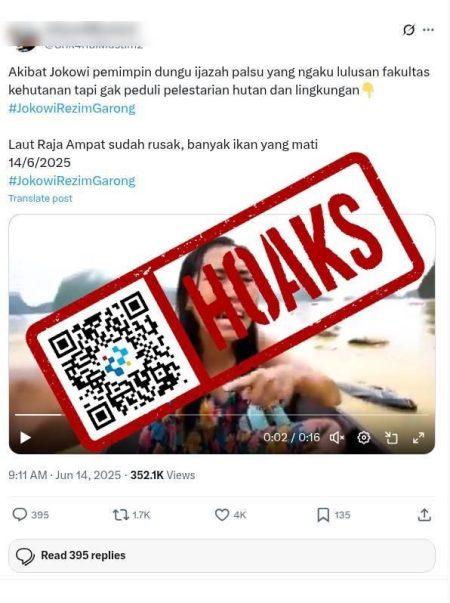This screenshot has height=603, width=450.
Task: Enable picture-in-picture mode
Action: click(391, 437)
